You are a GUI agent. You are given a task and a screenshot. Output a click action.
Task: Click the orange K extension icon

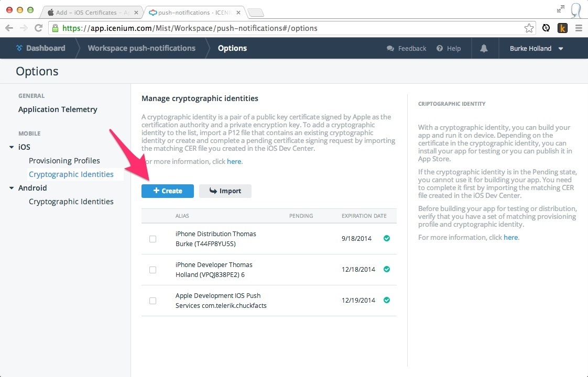tap(562, 28)
